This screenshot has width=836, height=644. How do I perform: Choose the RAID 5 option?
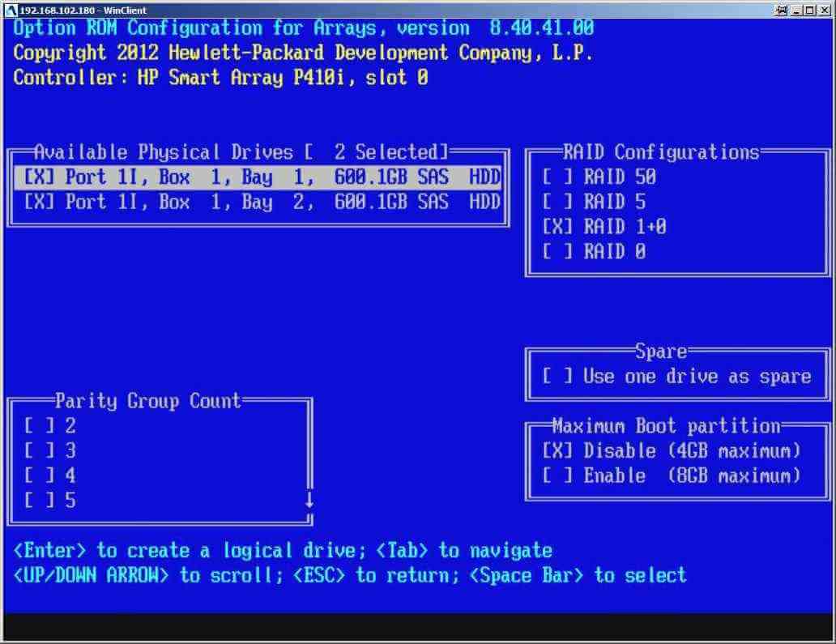pyautogui.click(x=594, y=202)
